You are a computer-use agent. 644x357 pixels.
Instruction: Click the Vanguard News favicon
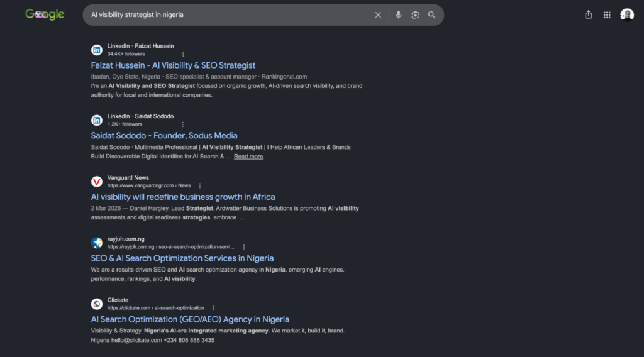tap(96, 182)
